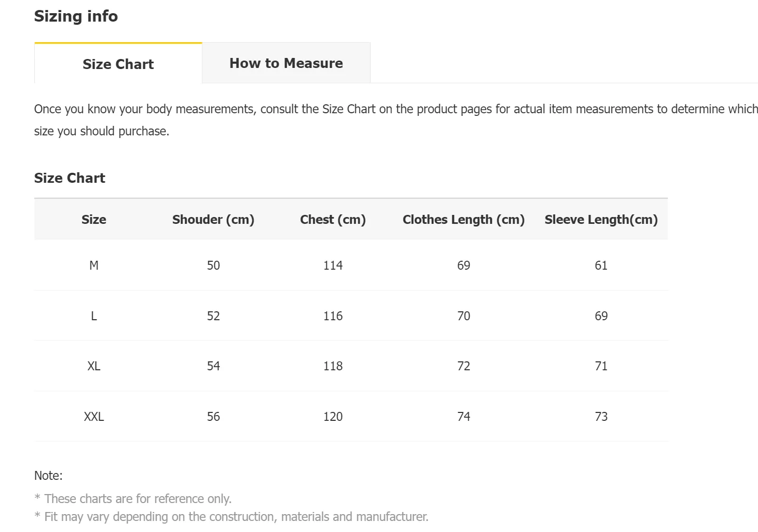Click the Note: label below the table
This screenshot has height=532, width=758.
point(48,476)
